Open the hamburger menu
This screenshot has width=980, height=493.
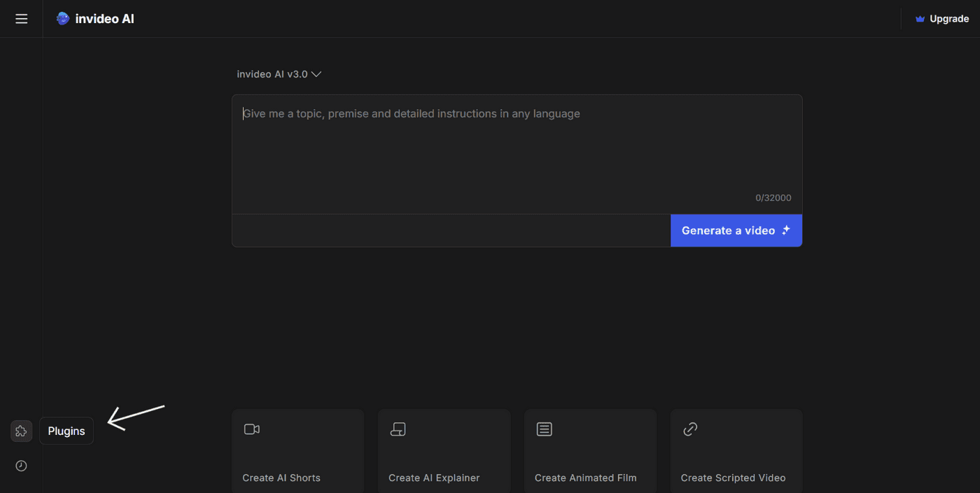tap(21, 19)
